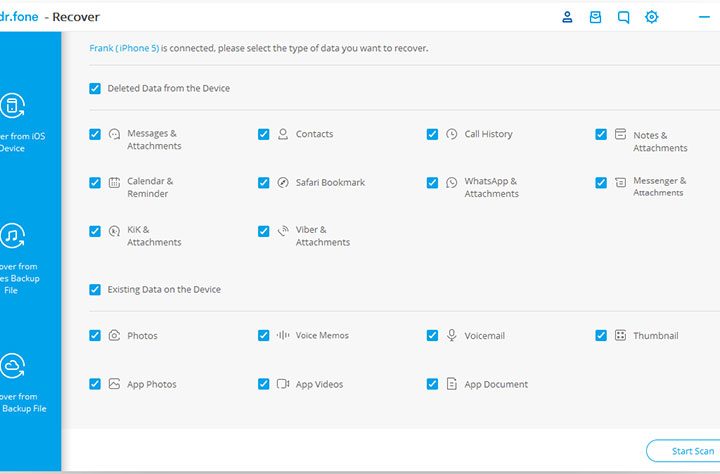The image size is (720, 474).
Task: Click the Voicemail microphone icon
Action: [452, 335]
